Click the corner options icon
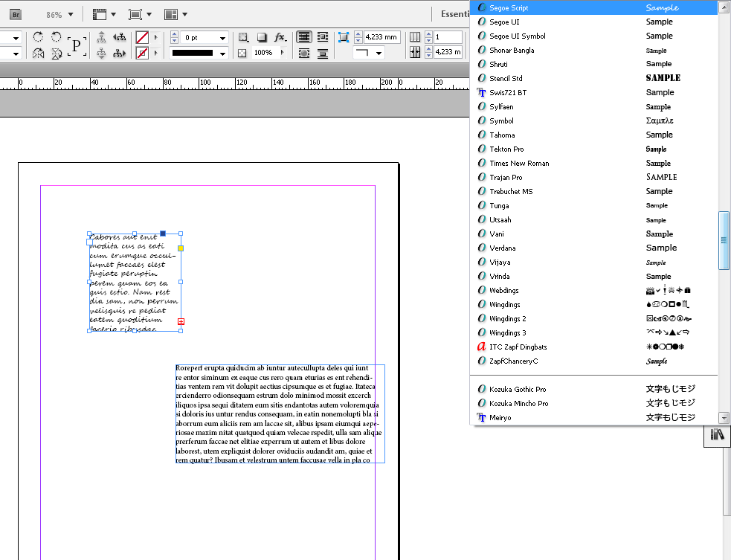This screenshot has height=560, width=731. coord(344,37)
